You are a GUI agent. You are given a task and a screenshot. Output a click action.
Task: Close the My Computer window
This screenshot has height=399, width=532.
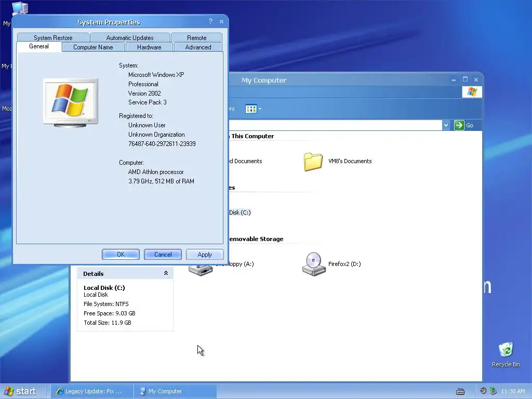pyautogui.click(x=476, y=79)
